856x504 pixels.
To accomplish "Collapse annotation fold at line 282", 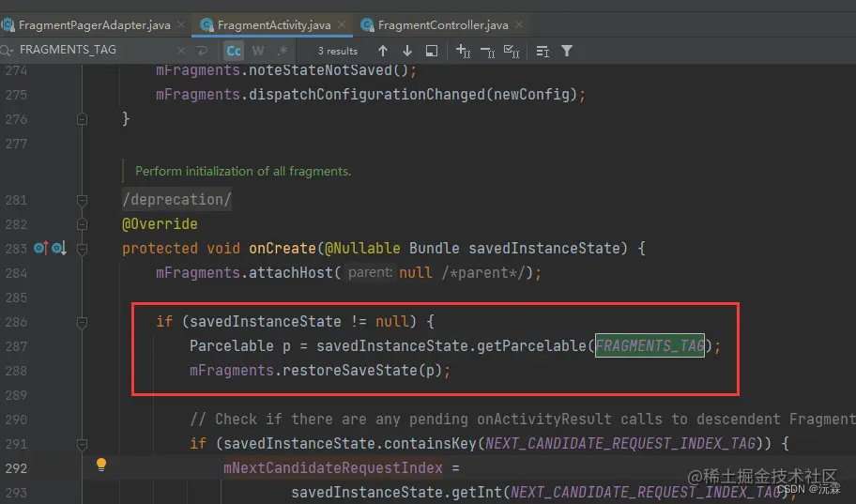I will coord(82,224).
